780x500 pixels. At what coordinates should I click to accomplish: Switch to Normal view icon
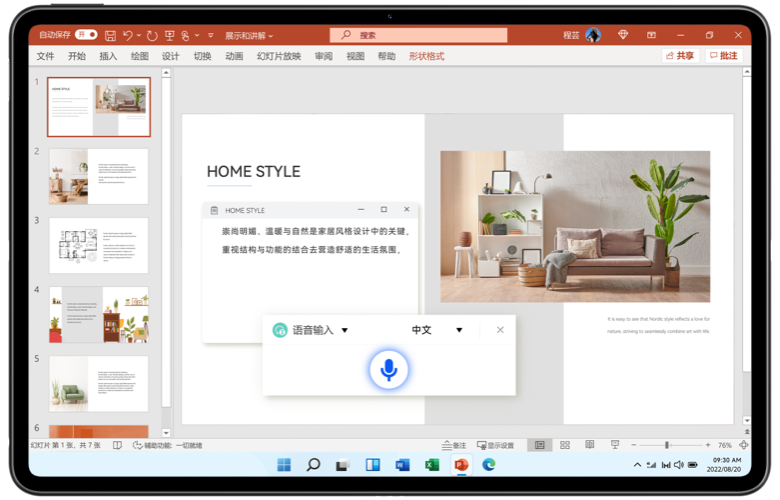(x=539, y=445)
